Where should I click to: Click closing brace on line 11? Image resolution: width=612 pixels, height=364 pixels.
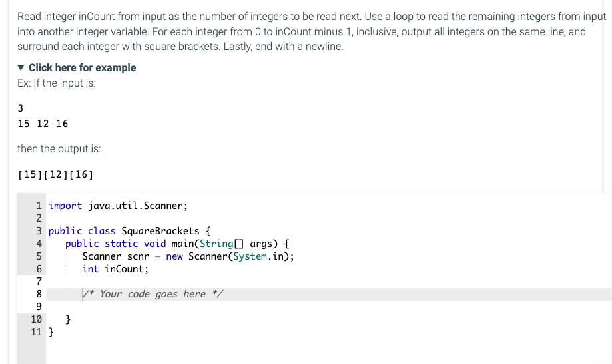(51, 332)
